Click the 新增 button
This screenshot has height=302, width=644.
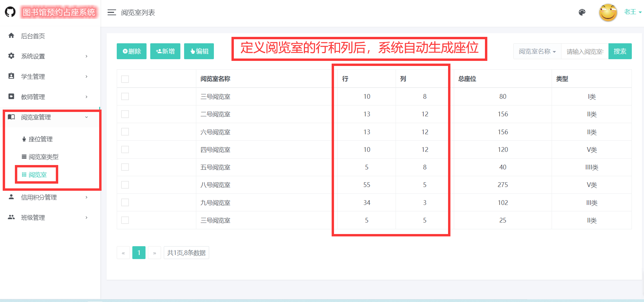pos(165,51)
